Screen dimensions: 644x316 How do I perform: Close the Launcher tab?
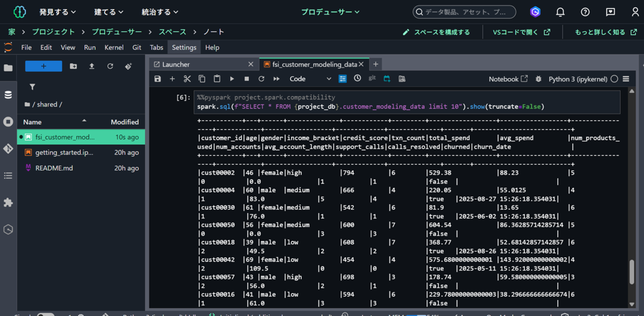click(251, 64)
